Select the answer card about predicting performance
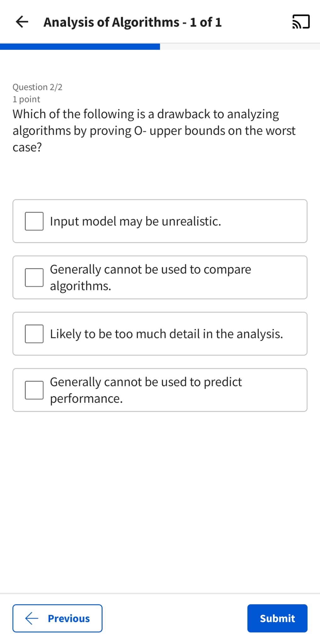Image resolution: width=320 pixels, height=644 pixels. point(160,390)
